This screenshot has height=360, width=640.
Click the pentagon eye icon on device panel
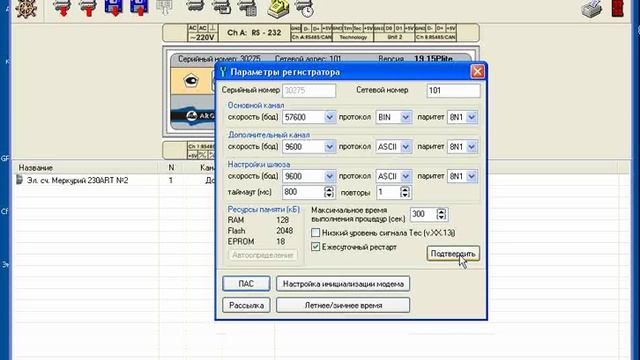pyautogui.click(x=191, y=81)
